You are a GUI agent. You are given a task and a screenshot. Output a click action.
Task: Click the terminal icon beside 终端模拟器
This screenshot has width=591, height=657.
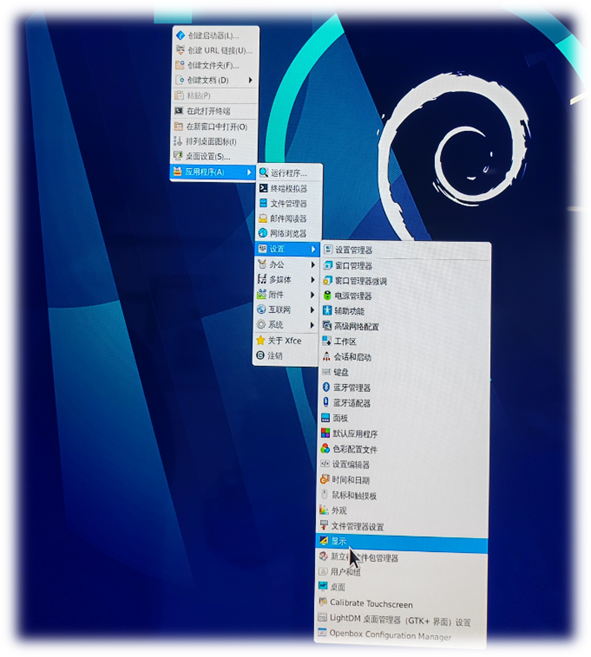[263, 188]
